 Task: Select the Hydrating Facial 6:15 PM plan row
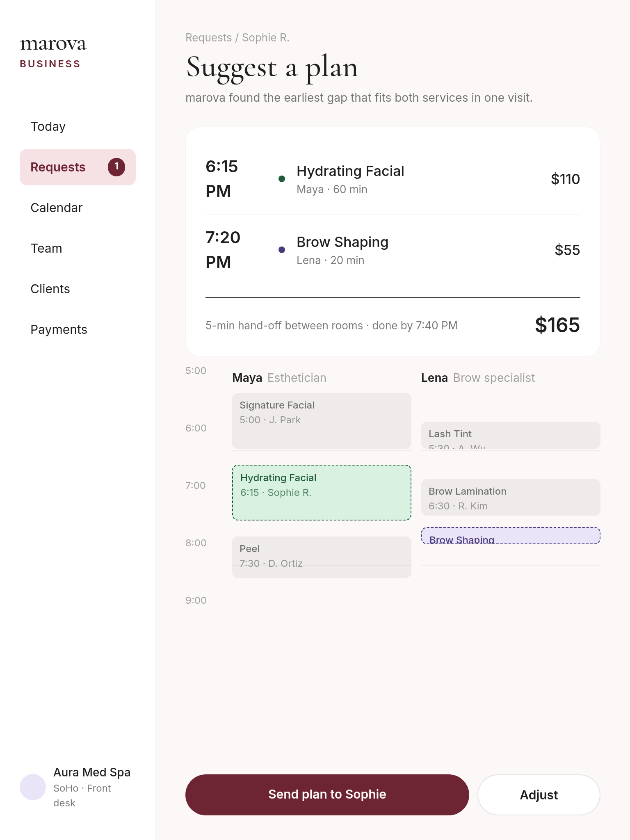[x=393, y=179]
